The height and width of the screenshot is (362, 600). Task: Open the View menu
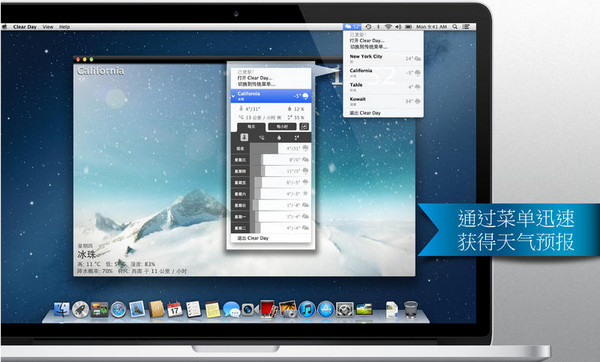[x=48, y=27]
